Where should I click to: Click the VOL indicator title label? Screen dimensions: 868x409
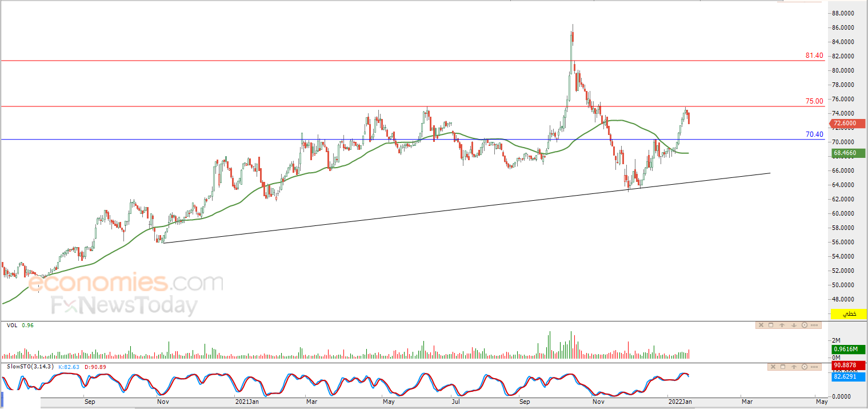11,325
